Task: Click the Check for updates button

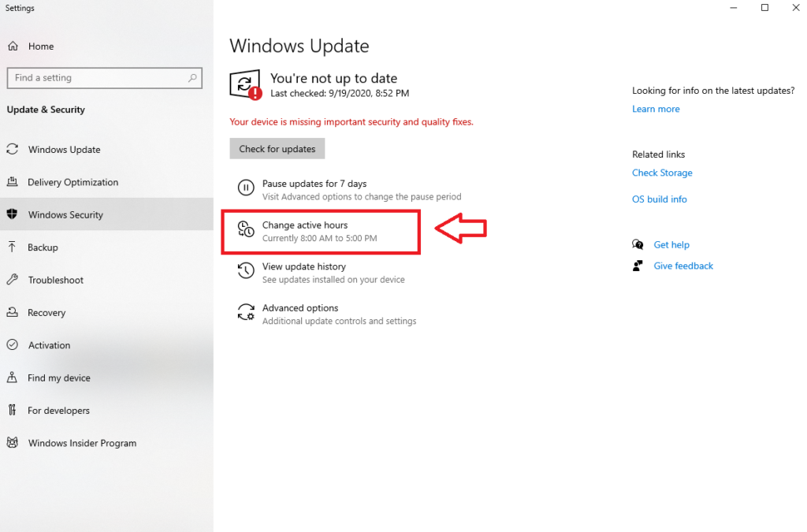Action: point(277,149)
